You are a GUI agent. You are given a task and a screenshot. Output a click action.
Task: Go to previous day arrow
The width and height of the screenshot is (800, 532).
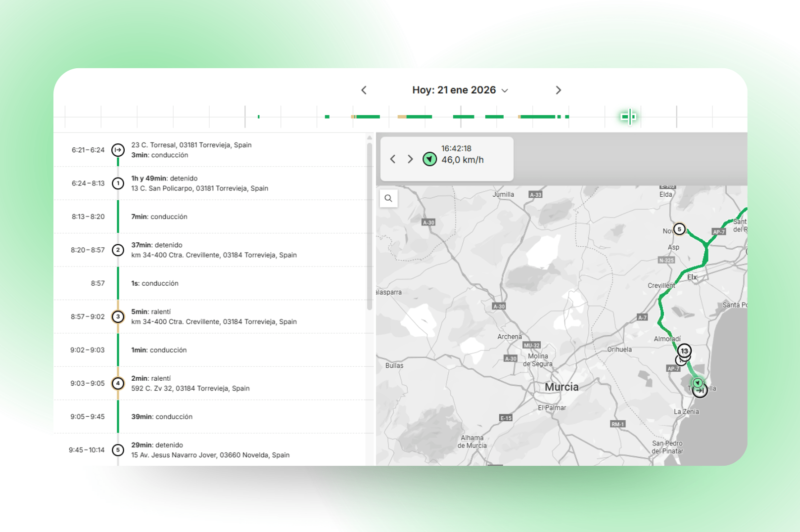point(364,90)
